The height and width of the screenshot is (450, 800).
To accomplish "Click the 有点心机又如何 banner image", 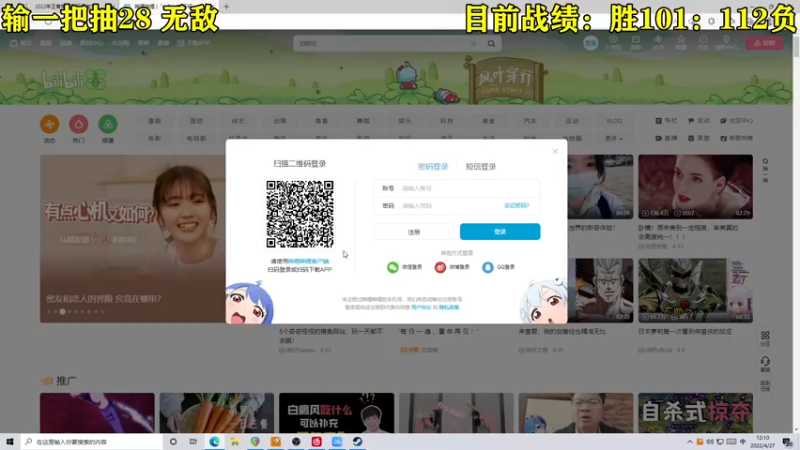I will pyautogui.click(x=133, y=239).
